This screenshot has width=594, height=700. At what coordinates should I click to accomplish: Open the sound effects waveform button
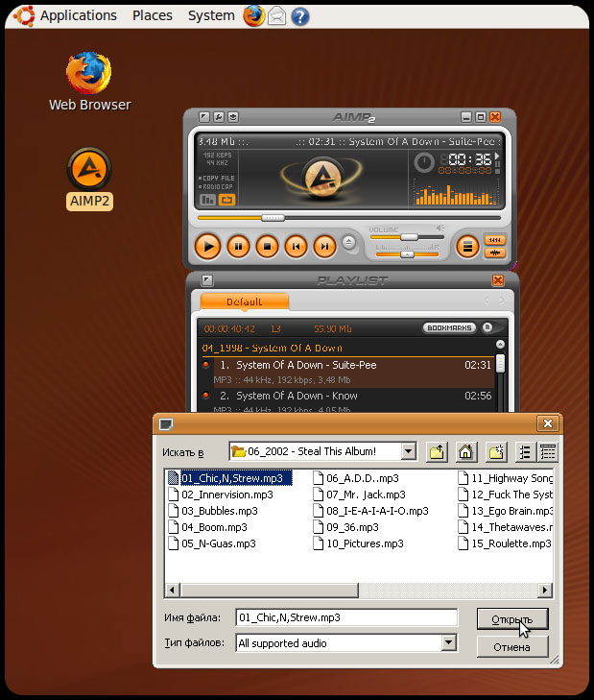494,253
